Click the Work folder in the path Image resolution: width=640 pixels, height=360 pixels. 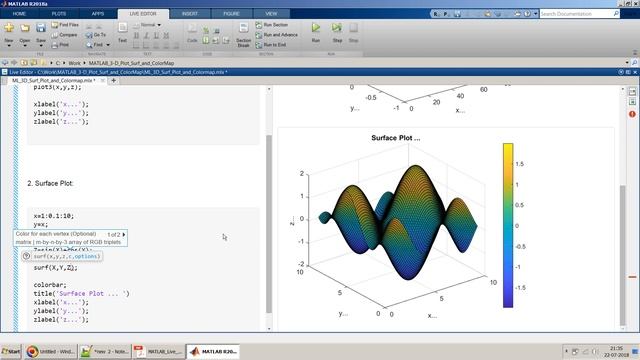[74, 63]
